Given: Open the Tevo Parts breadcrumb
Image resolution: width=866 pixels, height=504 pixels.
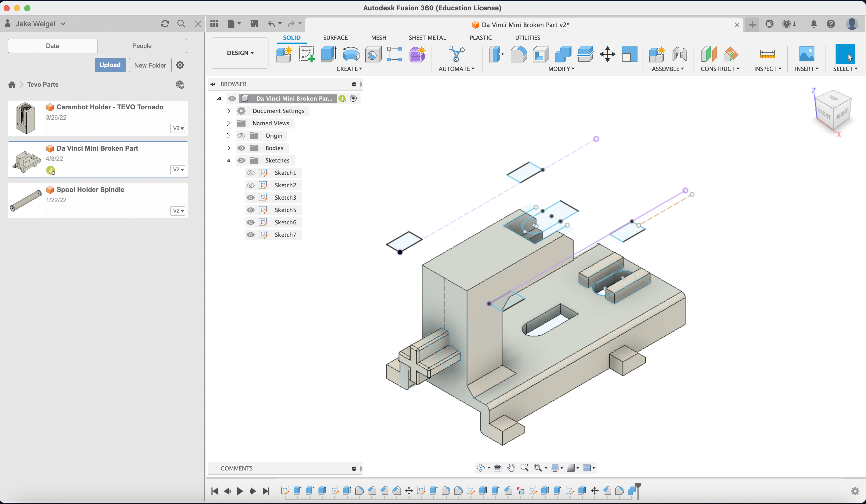Looking at the screenshot, I should tap(43, 84).
